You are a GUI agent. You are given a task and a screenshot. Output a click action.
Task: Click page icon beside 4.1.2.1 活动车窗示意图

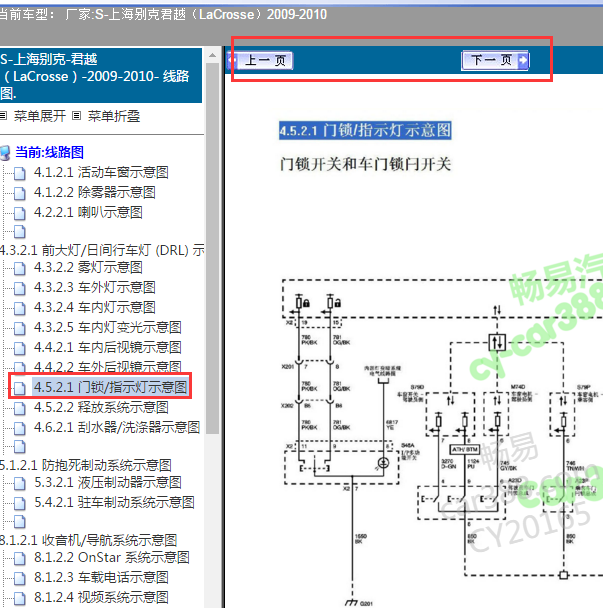[20, 174]
